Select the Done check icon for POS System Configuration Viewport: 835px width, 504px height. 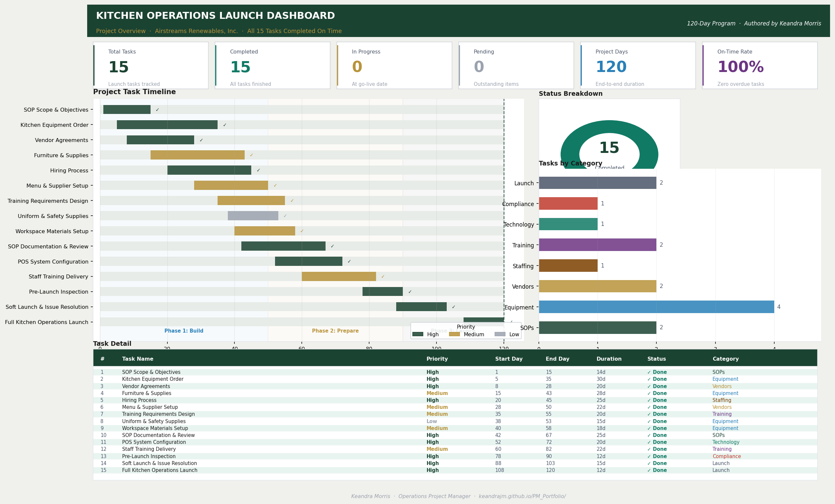pyautogui.click(x=649, y=442)
